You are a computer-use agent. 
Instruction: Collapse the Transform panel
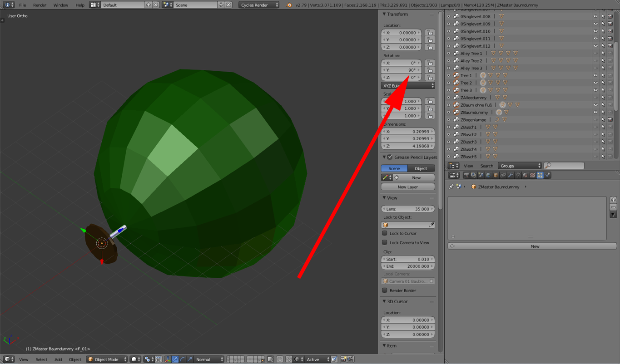coord(384,15)
